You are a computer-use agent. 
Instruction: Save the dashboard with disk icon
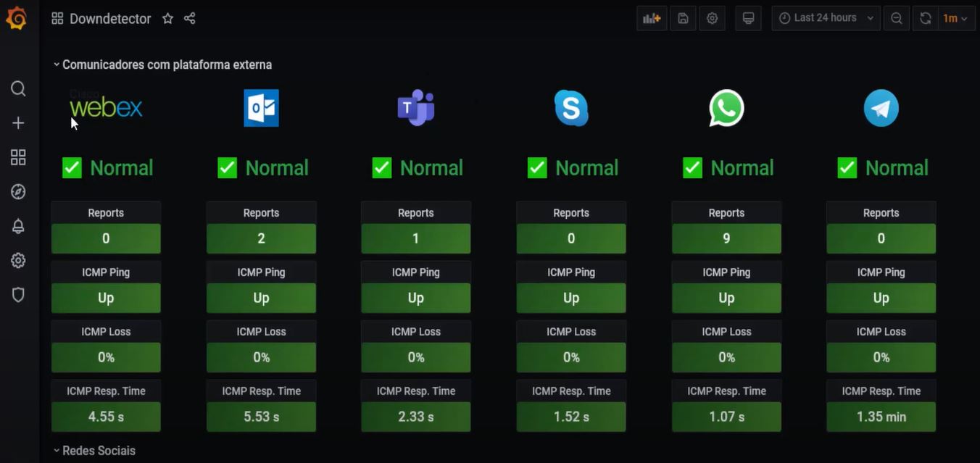(683, 18)
